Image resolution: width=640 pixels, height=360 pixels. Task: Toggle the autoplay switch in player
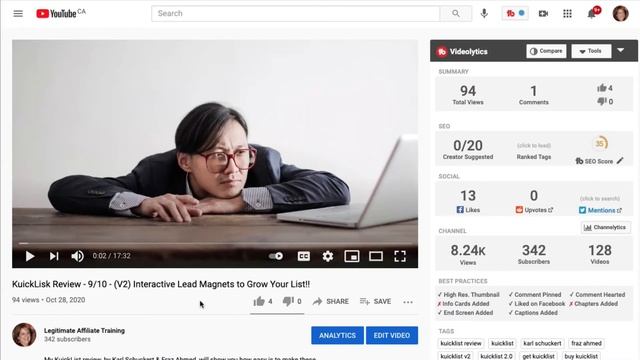tap(276, 256)
